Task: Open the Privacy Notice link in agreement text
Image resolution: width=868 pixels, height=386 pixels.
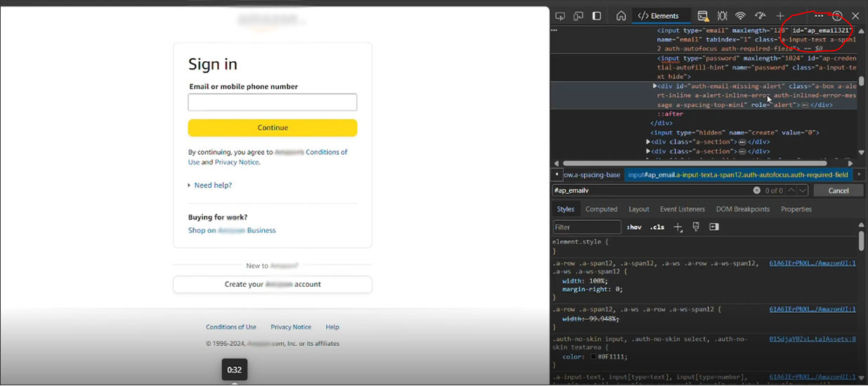Action: [237, 162]
